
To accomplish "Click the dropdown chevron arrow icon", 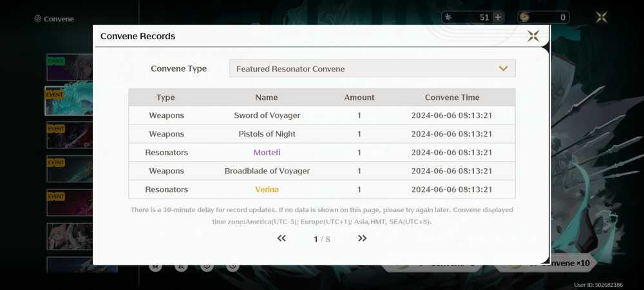I will 503,68.
